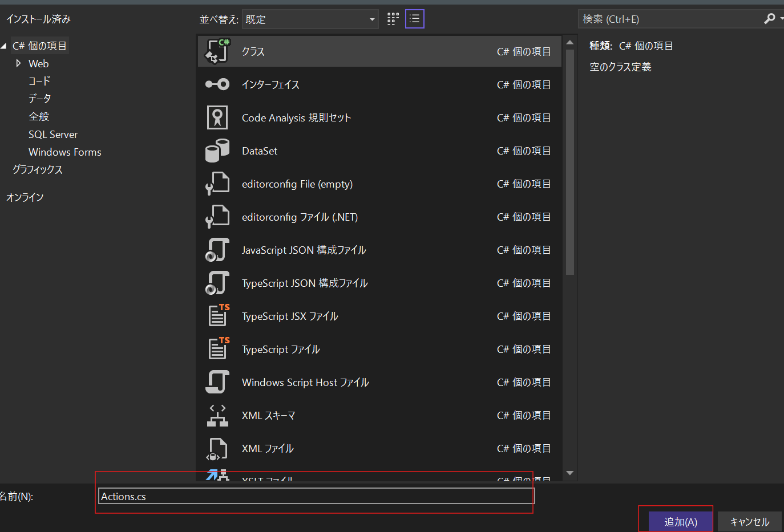Click the template list scroll-down arrow

pyautogui.click(x=569, y=473)
